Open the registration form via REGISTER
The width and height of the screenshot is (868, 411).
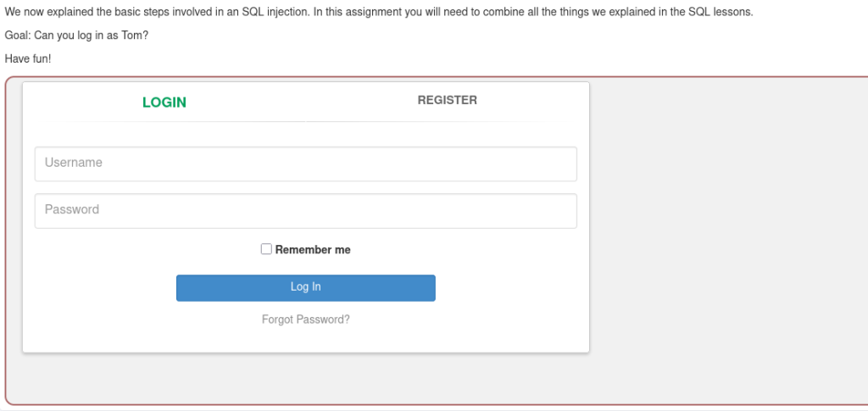click(x=447, y=100)
